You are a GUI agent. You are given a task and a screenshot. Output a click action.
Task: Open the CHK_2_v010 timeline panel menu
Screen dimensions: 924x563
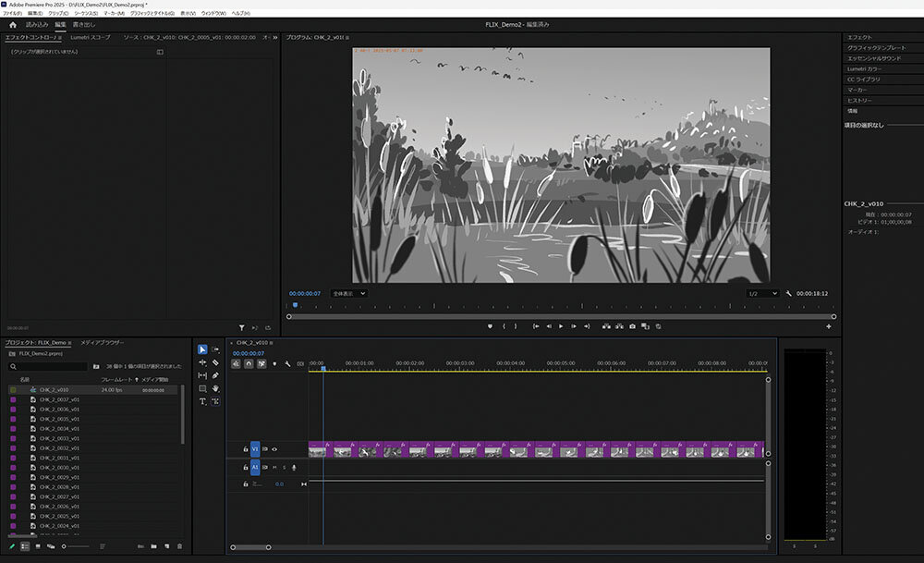pos(271,343)
